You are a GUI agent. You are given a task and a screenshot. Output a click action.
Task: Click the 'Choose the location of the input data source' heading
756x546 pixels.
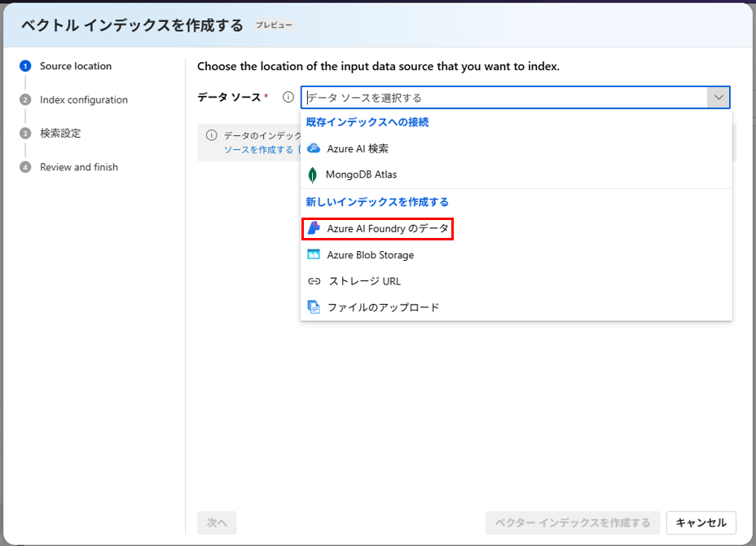pyautogui.click(x=379, y=66)
